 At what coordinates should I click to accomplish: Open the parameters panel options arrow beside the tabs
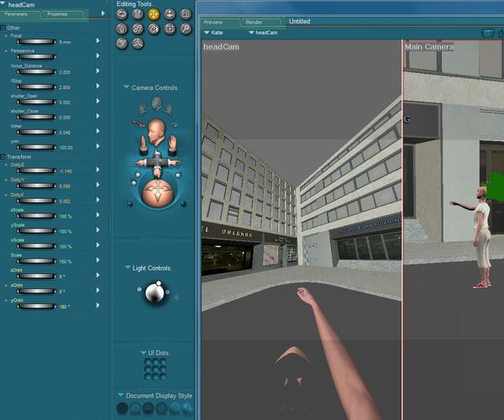pos(103,13)
